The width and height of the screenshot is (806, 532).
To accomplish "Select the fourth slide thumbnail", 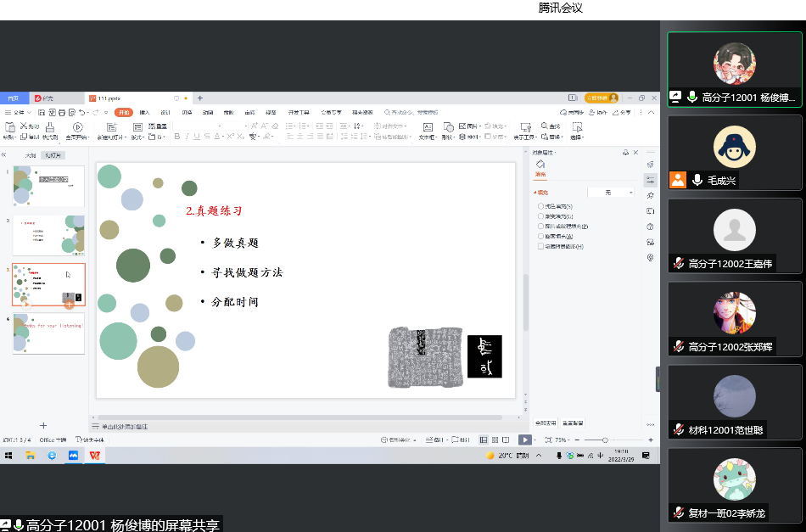I will 48,333.
